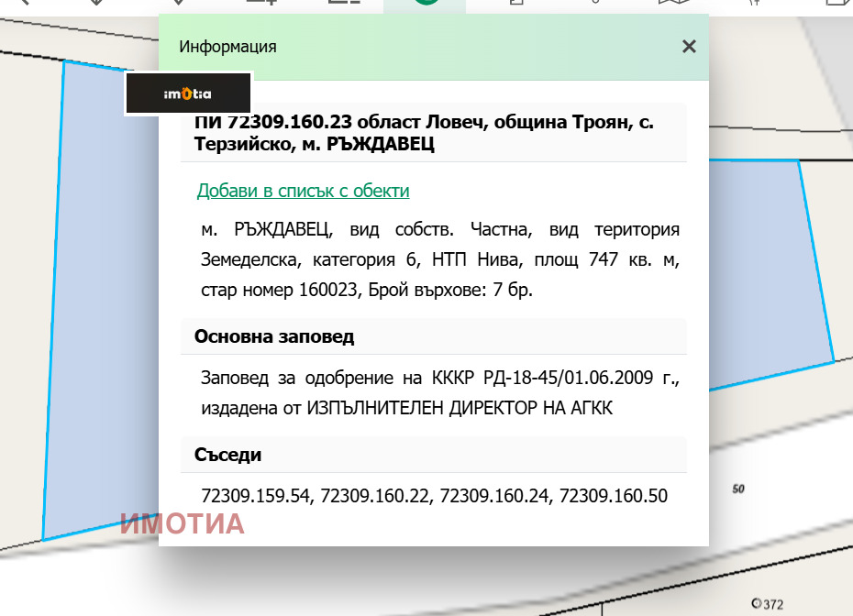Click the imOtia logo image
The width and height of the screenshot is (853, 616).
click(x=188, y=93)
